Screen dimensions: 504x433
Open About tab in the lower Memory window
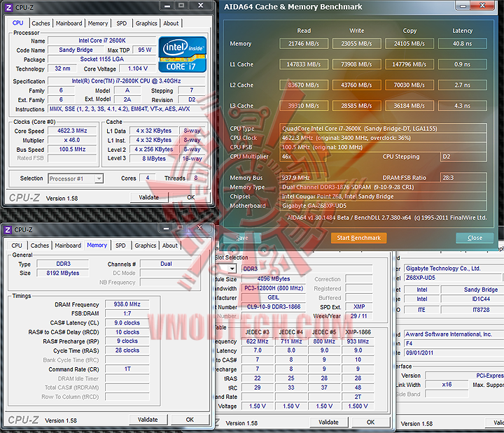169,246
